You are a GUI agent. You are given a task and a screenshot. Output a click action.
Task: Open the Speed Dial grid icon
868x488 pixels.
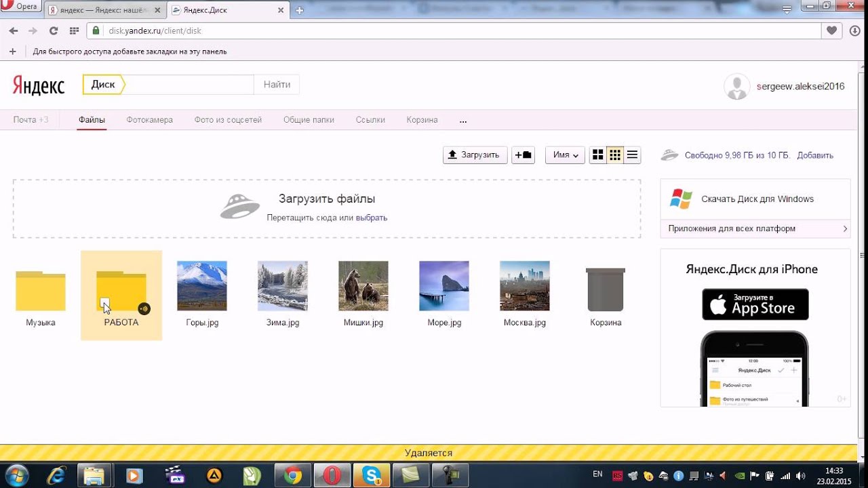(74, 31)
